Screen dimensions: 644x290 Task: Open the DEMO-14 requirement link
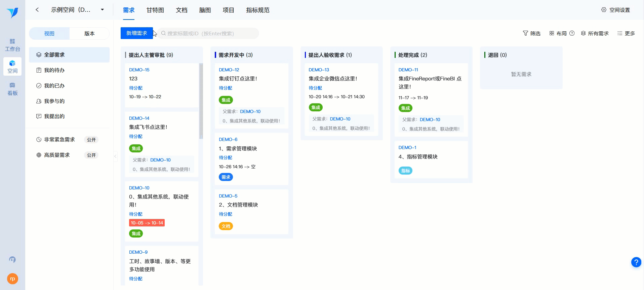pos(139,118)
